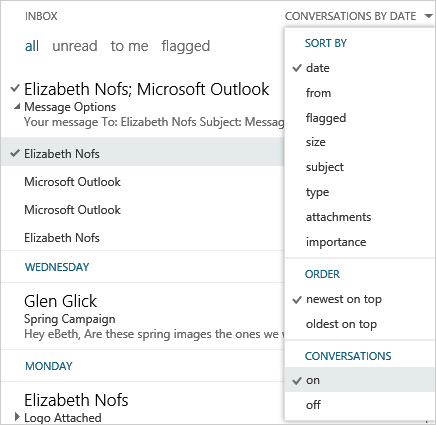Show unread messages filter
The width and height of the screenshot is (436, 425).
75,46
